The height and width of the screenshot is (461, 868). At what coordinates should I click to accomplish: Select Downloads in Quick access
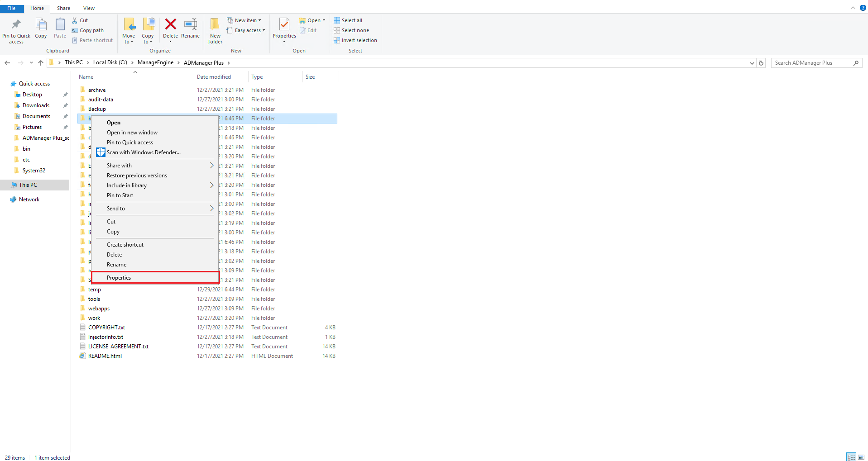point(36,105)
